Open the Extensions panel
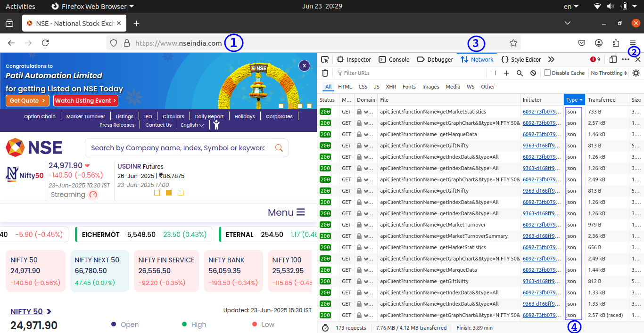 (x=616, y=43)
